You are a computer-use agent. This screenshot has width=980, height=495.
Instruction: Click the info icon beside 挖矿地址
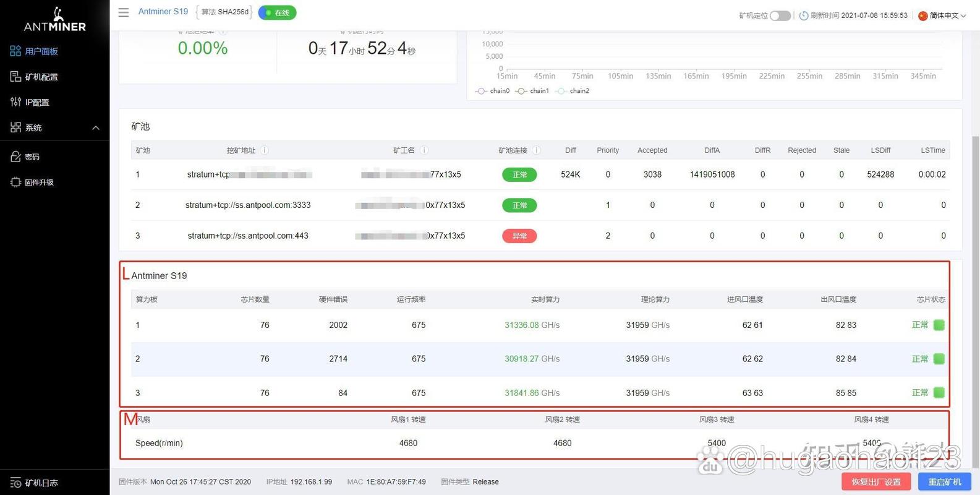pos(264,150)
